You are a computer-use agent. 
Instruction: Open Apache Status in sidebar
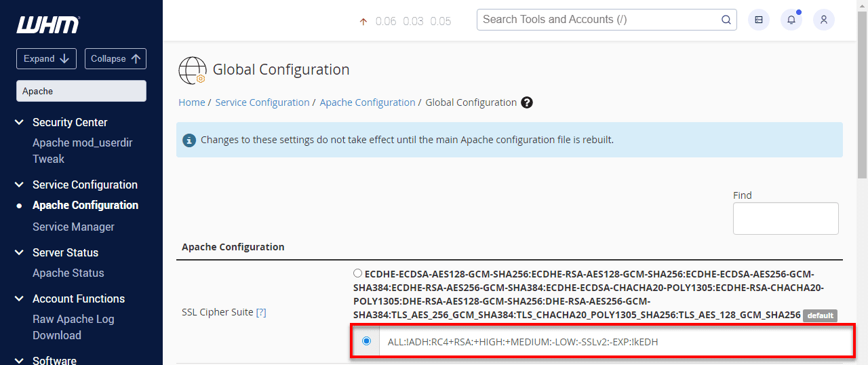point(68,273)
